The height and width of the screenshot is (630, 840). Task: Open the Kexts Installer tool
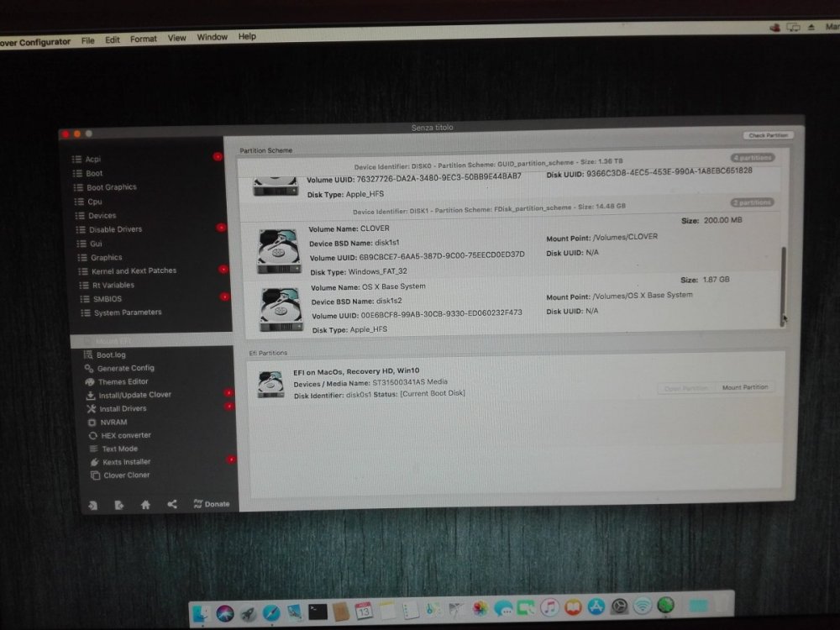tap(127, 462)
